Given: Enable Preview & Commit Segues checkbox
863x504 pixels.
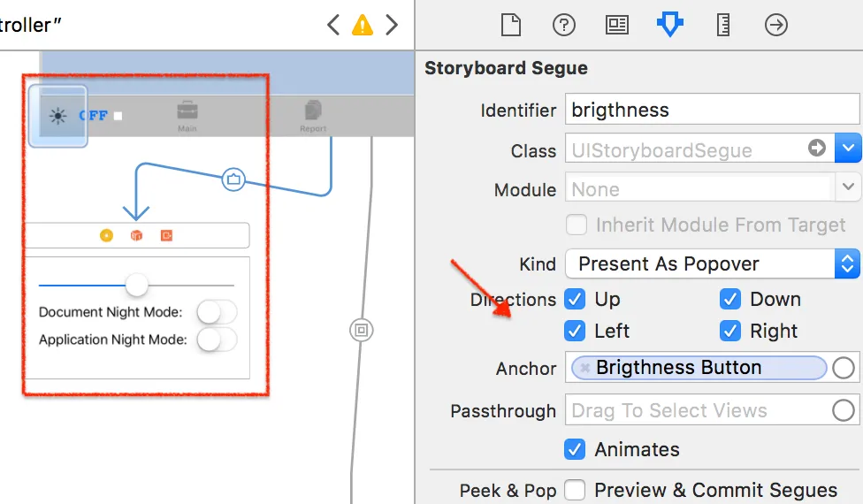Looking at the screenshot, I should click(576, 490).
